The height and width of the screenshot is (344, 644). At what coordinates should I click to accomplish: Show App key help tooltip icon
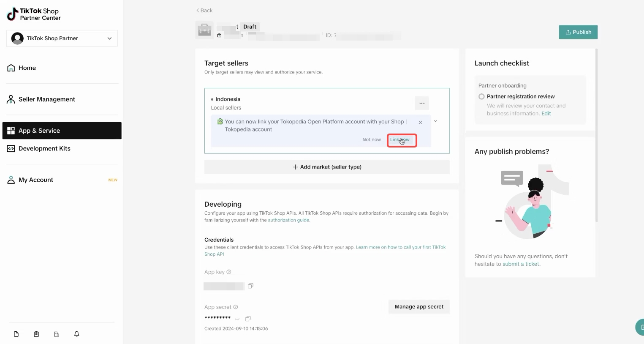[229, 272]
